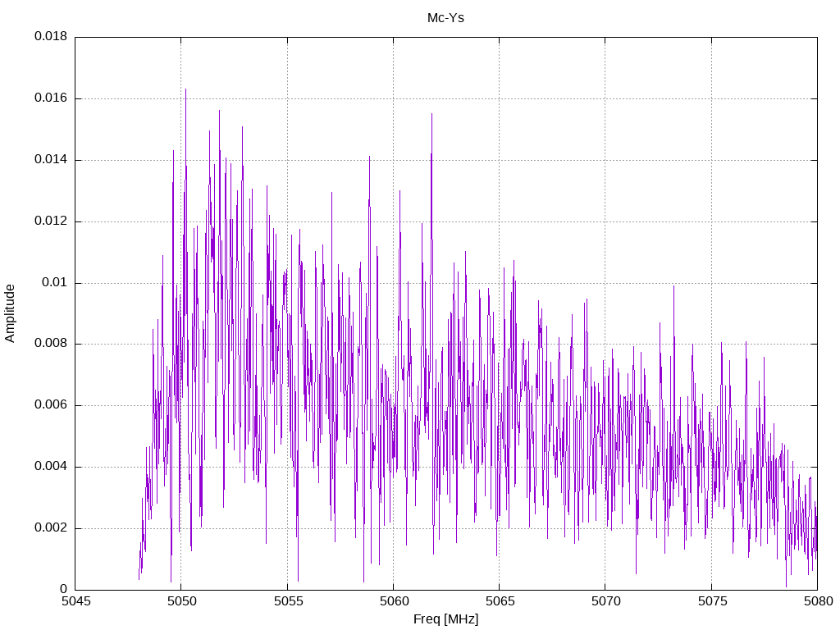Click the 0.016 y-axis tick label

click(x=51, y=98)
